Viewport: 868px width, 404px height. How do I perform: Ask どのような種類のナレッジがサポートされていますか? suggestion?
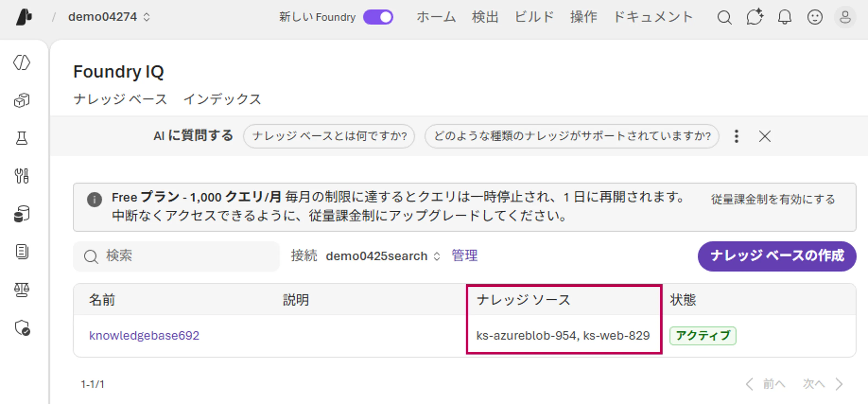tap(572, 136)
